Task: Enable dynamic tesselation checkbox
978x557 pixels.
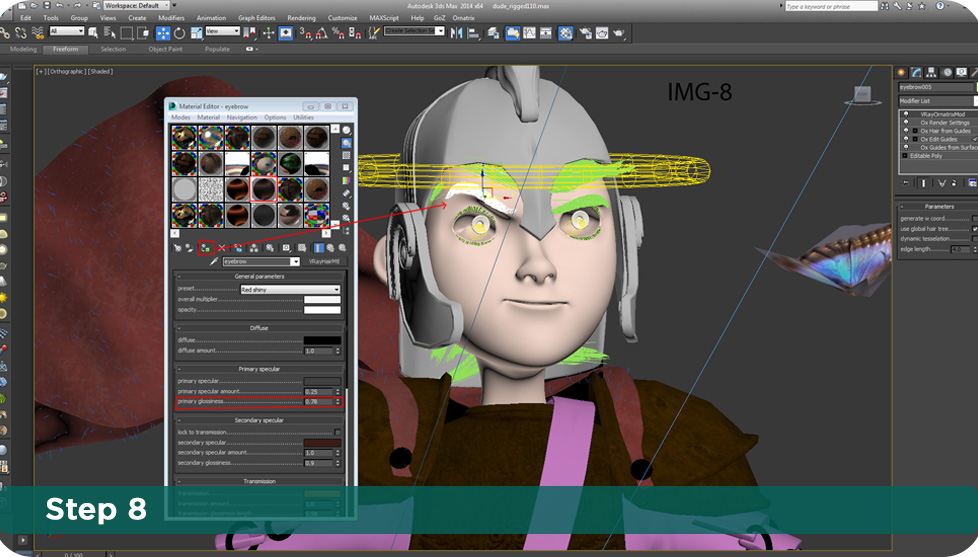Action: click(974, 239)
